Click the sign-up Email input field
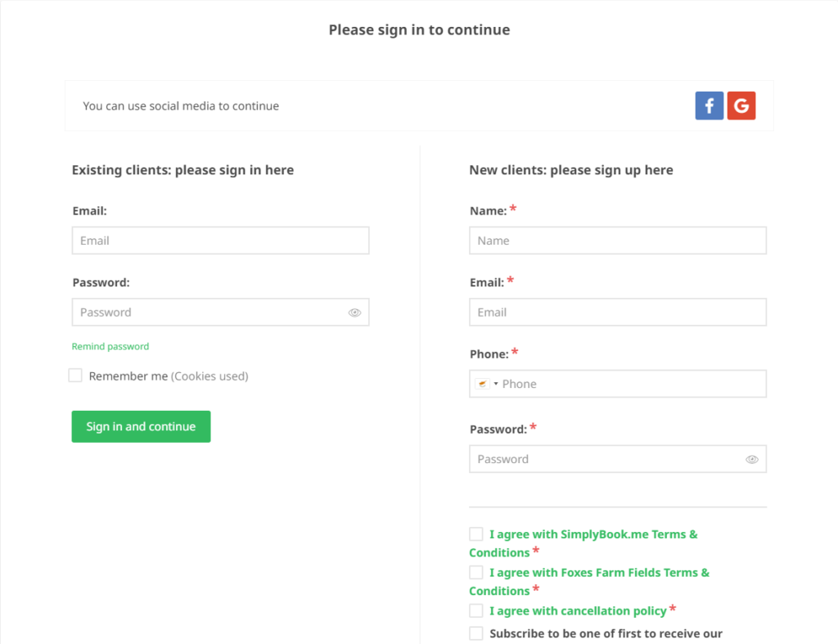The image size is (838, 644). coord(618,312)
